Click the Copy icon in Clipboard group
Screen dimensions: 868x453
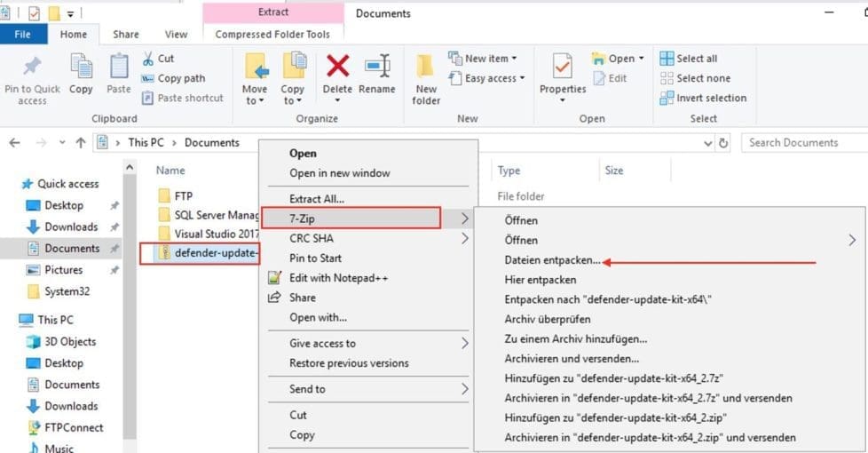click(x=81, y=68)
